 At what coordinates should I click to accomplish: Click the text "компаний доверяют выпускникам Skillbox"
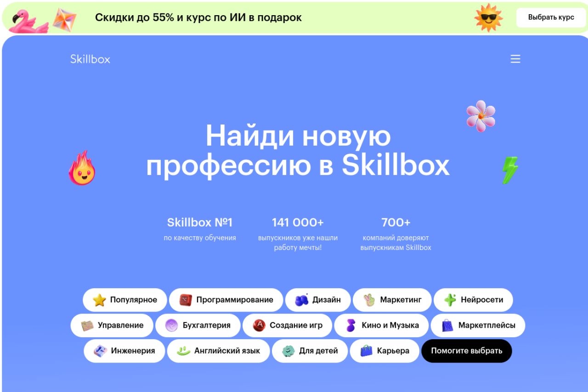click(396, 243)
